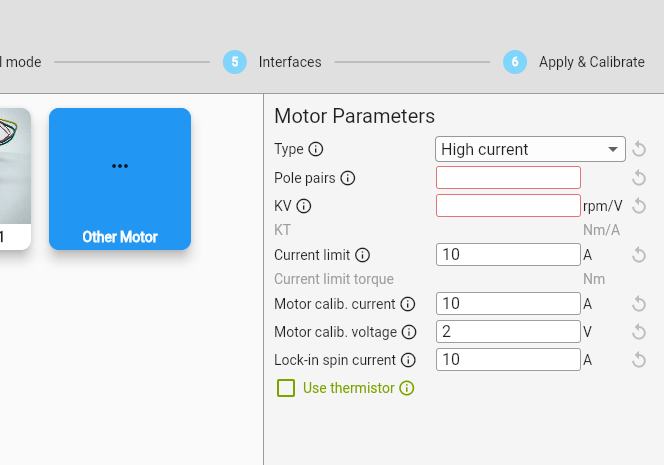Click the greyed KT label
This screenshot has height=465, width=664.
click(282, 230)
